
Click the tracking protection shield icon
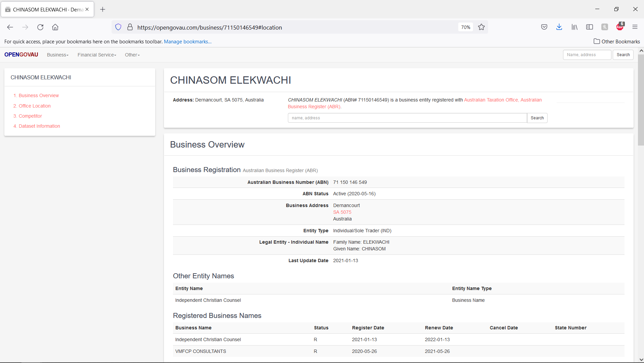coord(118,27)
